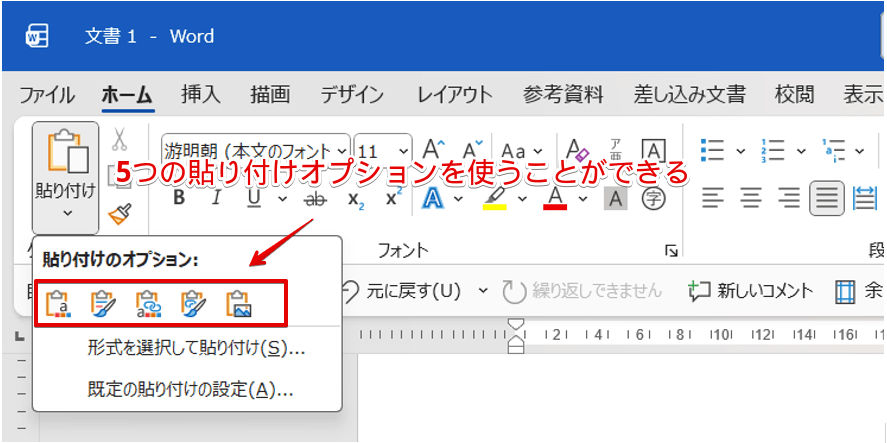The image size is (887, 443).
Task: Click the Decrease Font Size icon
Action: pyautogui.click(x=473, y=150)
